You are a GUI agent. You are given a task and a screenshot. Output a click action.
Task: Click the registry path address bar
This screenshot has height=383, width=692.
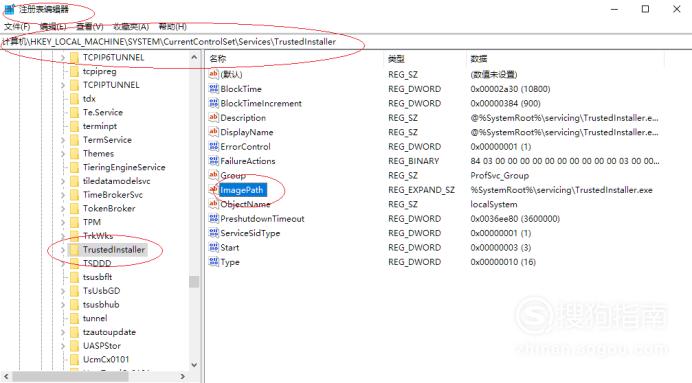(346, 41)
